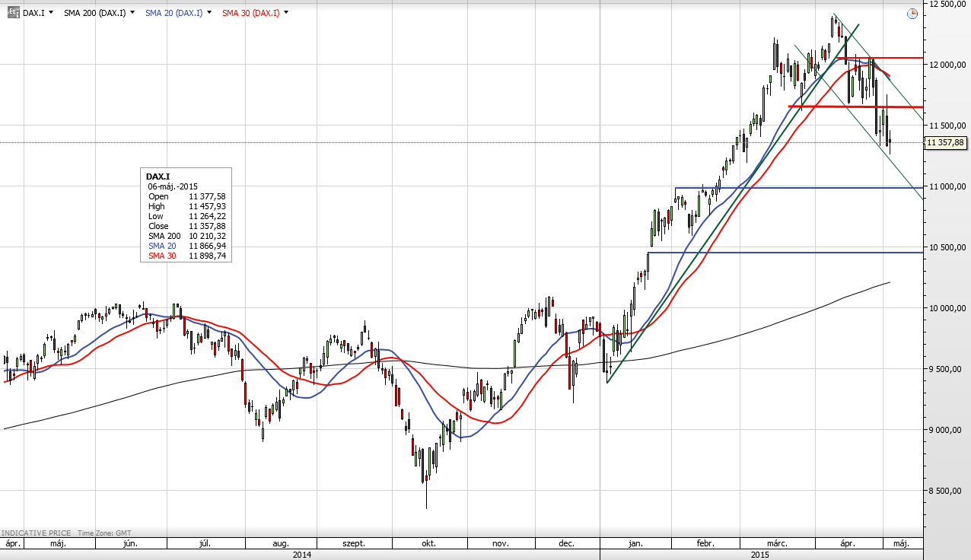This screenshot has width=971, height=560.
Task: Click the Low value 11 264,22
Action: click(207, 216)
